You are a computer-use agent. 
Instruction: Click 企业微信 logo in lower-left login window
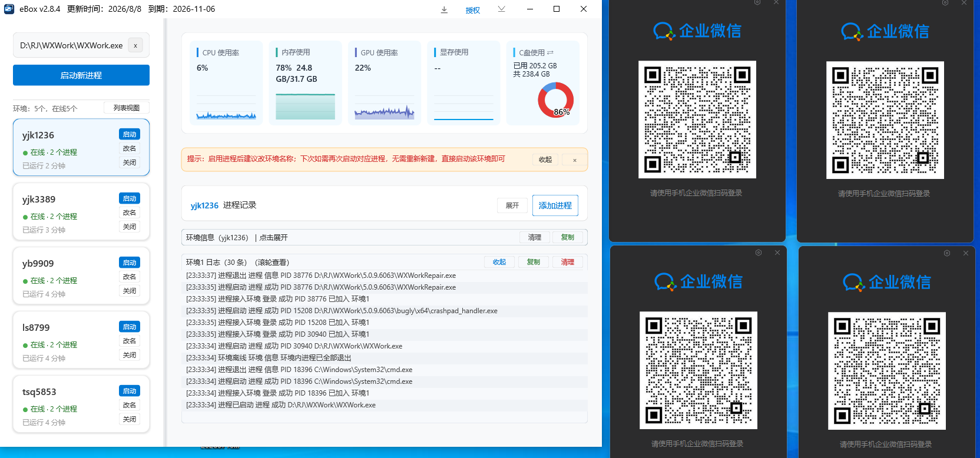point(698,282)
